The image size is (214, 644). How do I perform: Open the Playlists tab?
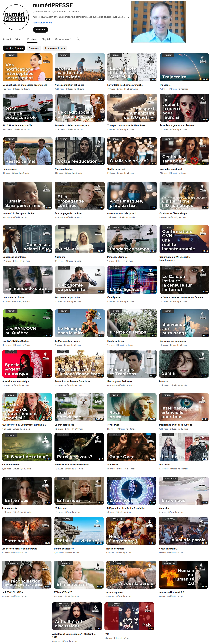tap(47, 39)
